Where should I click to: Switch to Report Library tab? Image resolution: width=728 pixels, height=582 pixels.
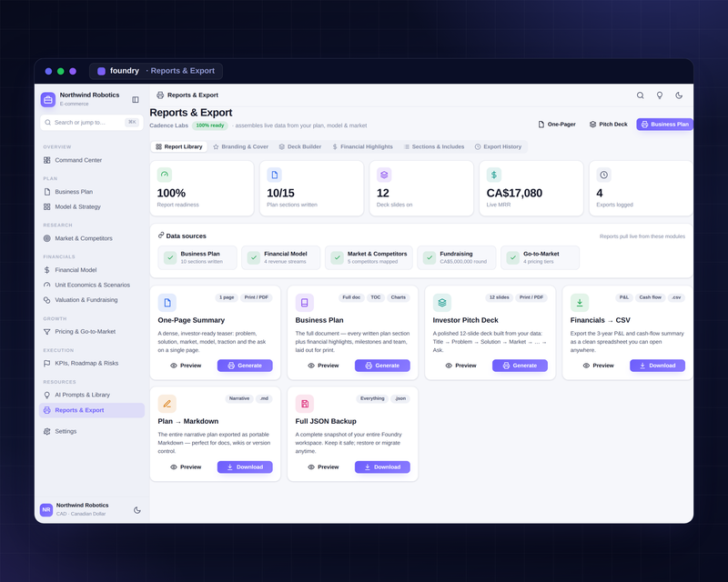click(x=179, y=146)
